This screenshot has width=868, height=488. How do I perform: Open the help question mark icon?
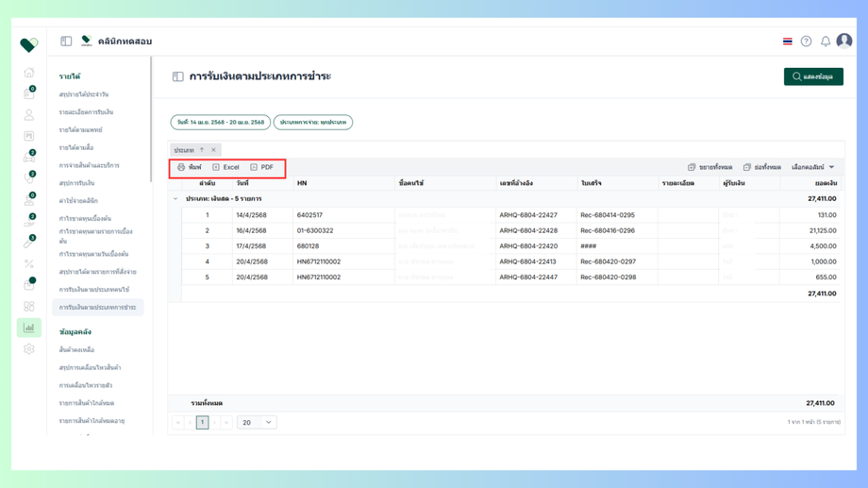(x=806, y=42)
